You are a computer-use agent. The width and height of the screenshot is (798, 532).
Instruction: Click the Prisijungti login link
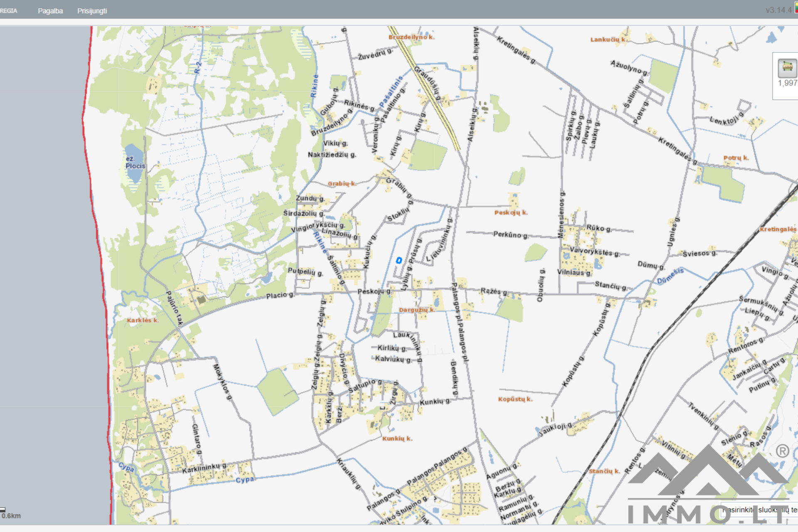92,11
